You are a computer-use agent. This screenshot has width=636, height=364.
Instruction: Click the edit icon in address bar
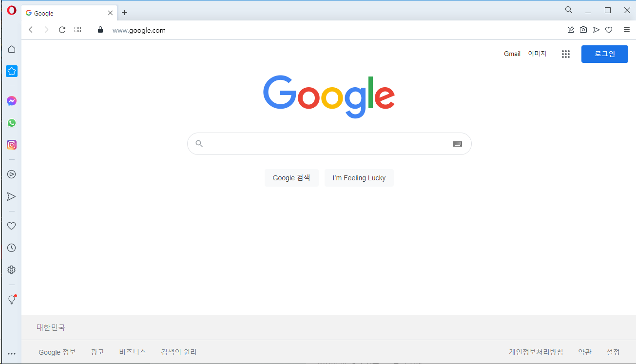pyautogui.click(x=571, y=30)
